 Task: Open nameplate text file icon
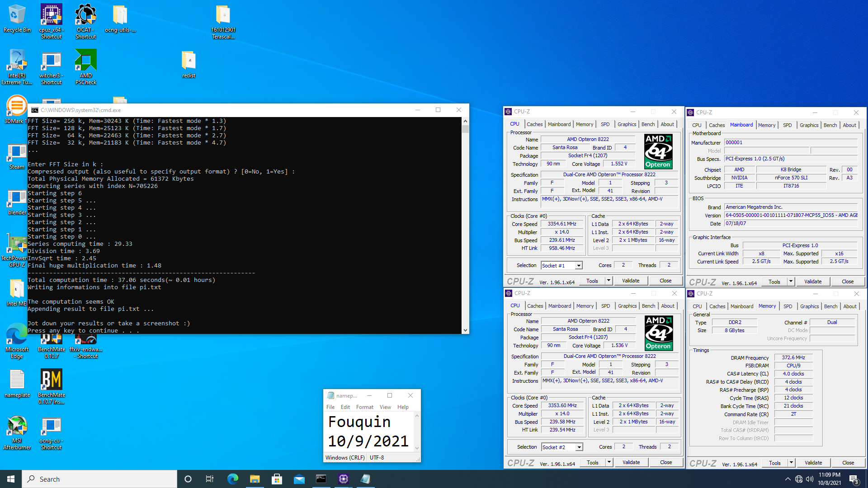click(x=17, y=384)
